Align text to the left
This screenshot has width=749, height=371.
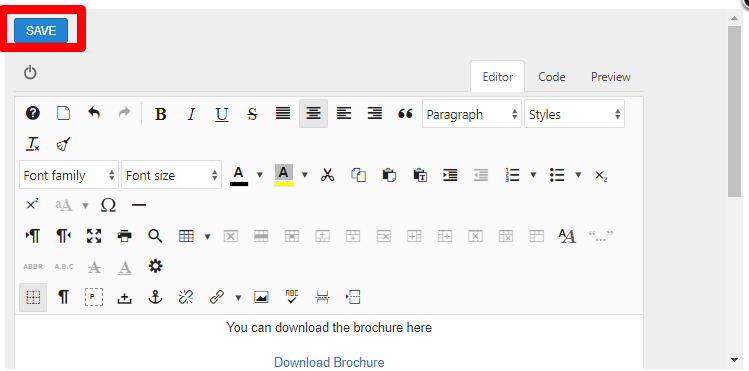click(344, 114)
